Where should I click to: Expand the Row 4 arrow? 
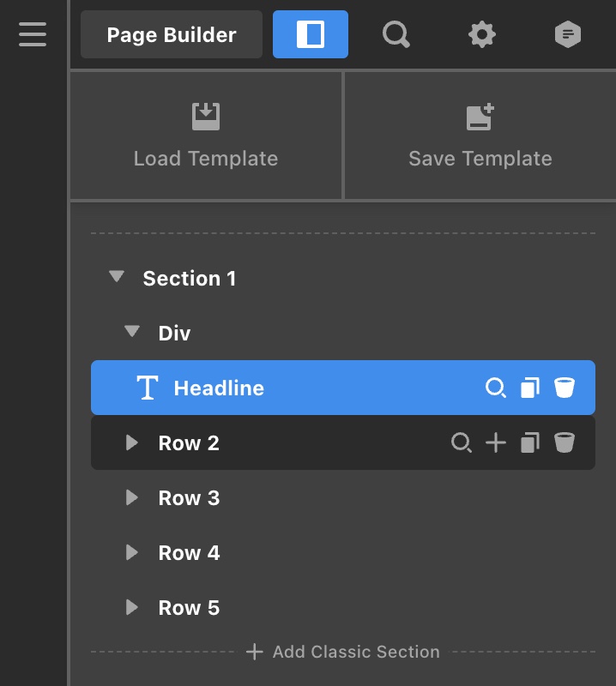(131, 552)
